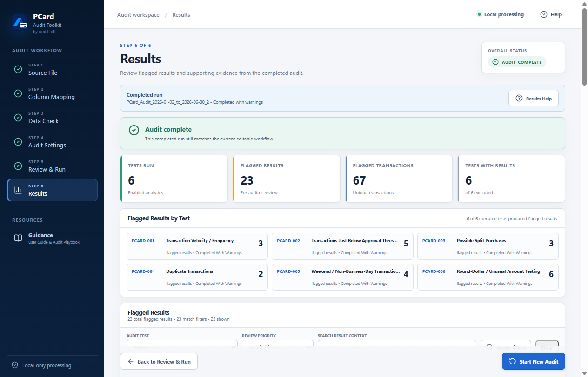Screen dimensions: 588x377
Task: Click the Audit complete banner checkmark icon
Action: (x=134, y=130)
